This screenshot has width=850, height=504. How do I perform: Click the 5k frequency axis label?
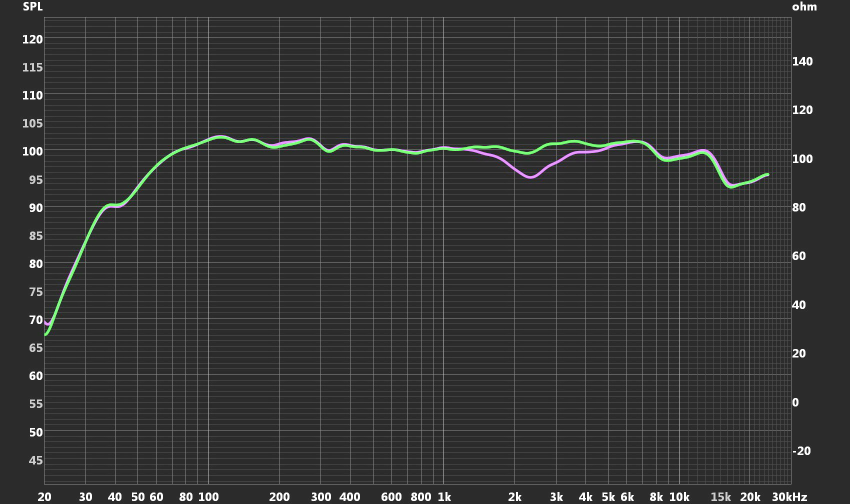click(x=608, y=497)
